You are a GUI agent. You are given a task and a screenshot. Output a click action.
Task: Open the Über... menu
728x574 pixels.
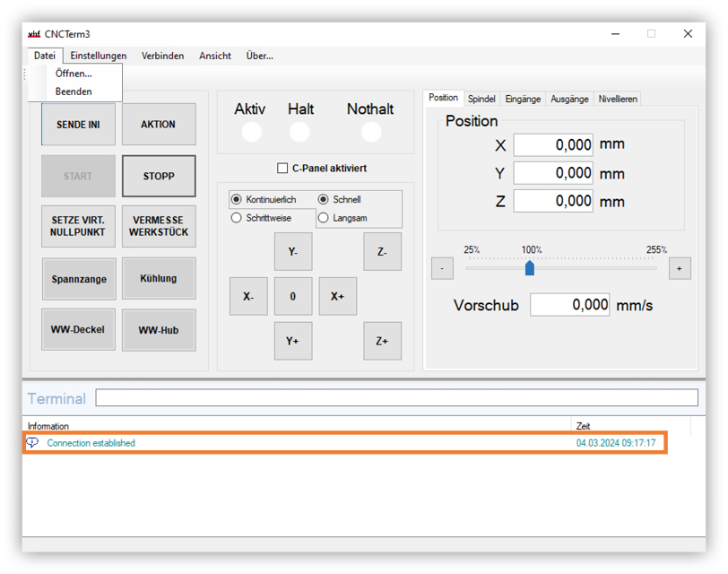coord(259,56)
